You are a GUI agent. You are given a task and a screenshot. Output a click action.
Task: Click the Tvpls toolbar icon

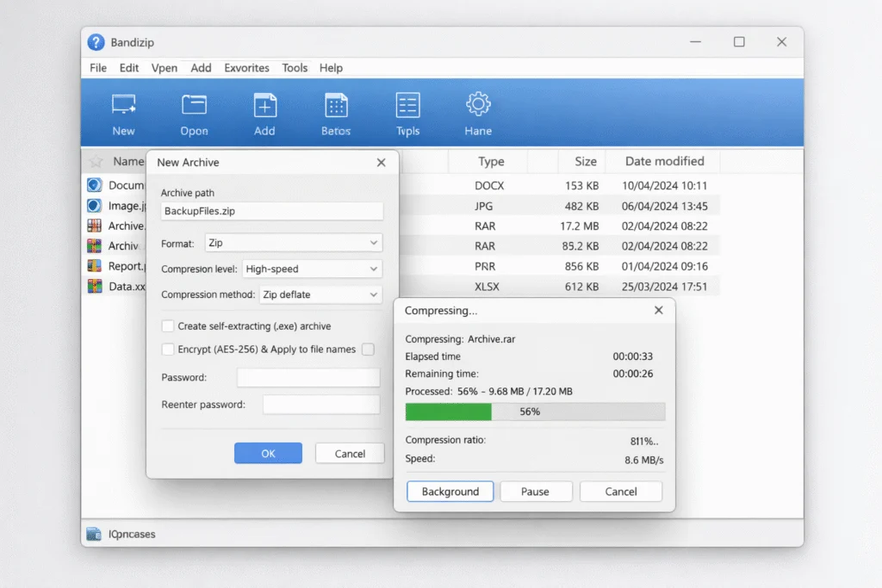tap(407, 112)
